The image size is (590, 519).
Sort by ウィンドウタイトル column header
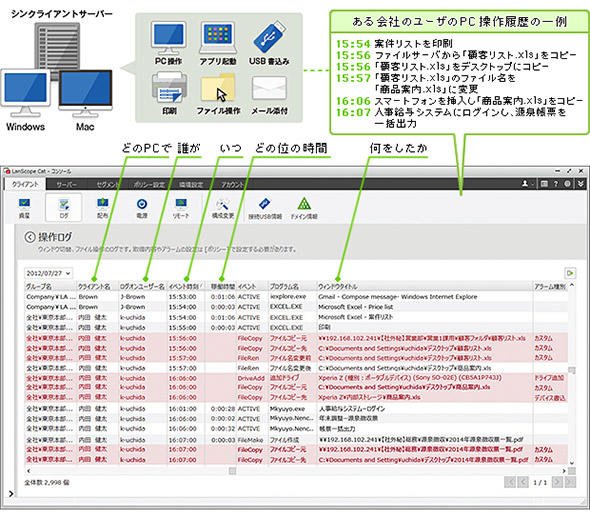pyautogui.click(x=425, y=286)
